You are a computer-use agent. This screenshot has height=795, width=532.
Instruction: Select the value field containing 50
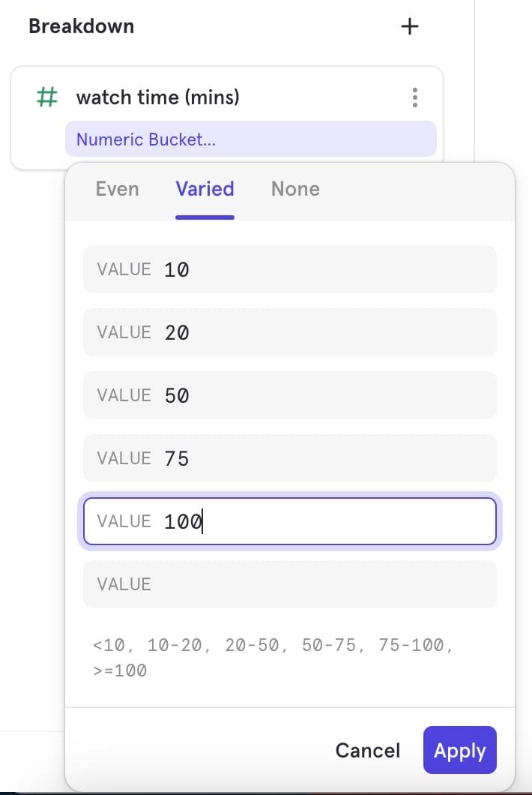tap(289, 395)
